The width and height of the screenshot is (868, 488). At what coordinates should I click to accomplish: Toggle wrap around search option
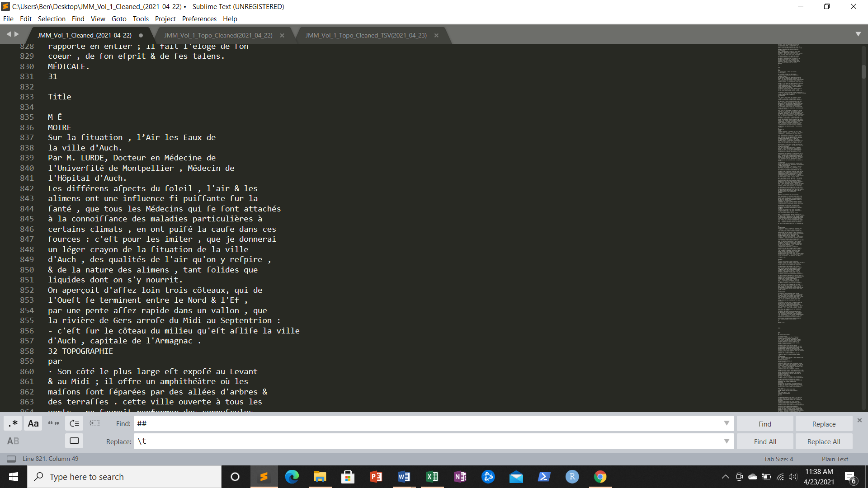pyautogui.click(x=74, y=423)
